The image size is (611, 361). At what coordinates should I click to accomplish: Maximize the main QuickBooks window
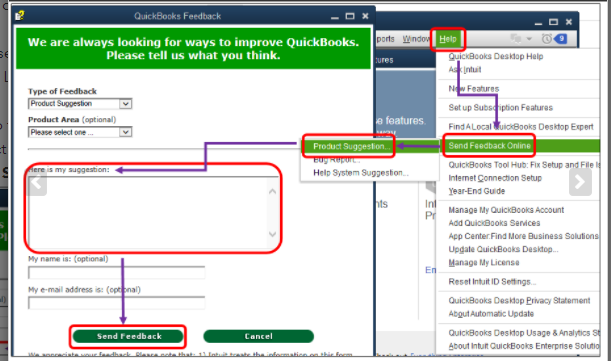[553, 22]
